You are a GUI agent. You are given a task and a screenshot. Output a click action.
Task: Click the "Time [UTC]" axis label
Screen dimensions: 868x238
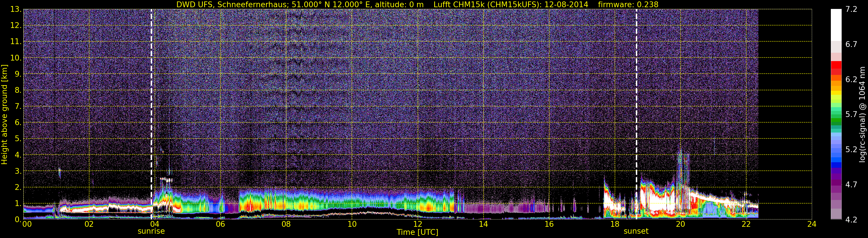(x=417, y=232)
